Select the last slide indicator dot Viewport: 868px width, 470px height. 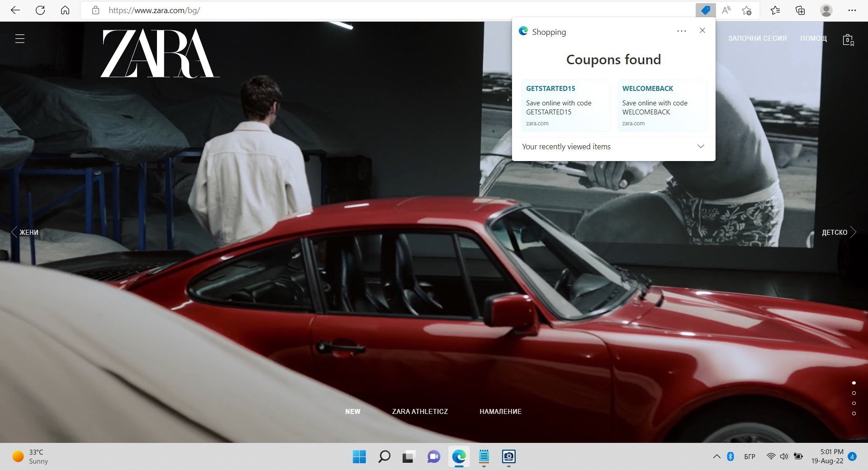(x=854, y=413)
